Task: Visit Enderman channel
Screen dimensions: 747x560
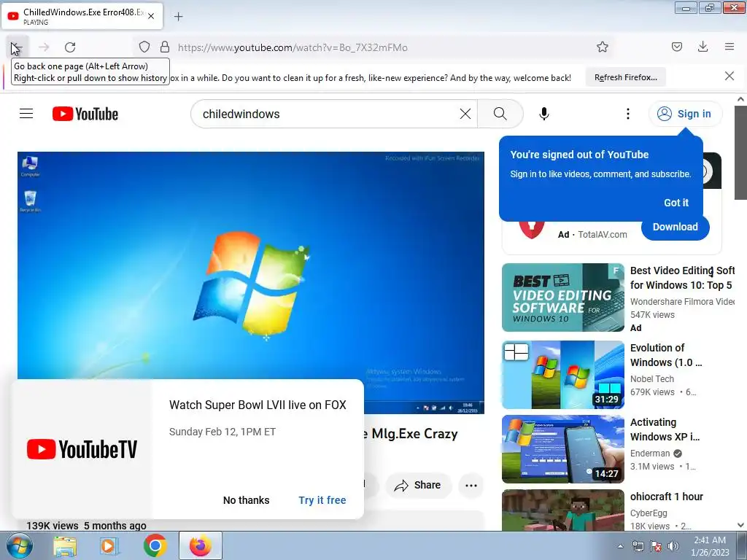Action: click(x=650, y=454)
